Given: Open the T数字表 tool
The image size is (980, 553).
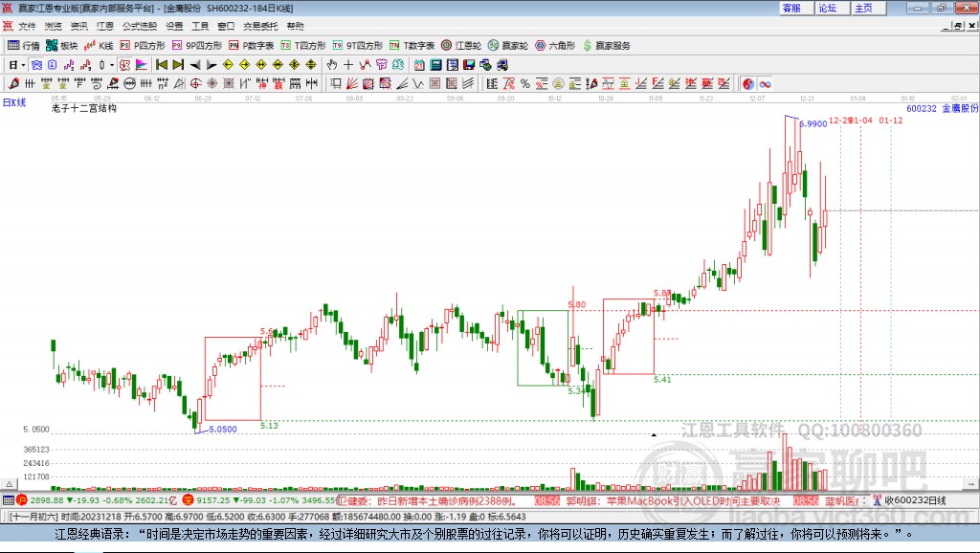Looking at the screenshot, I should click(x=412, y=46).
